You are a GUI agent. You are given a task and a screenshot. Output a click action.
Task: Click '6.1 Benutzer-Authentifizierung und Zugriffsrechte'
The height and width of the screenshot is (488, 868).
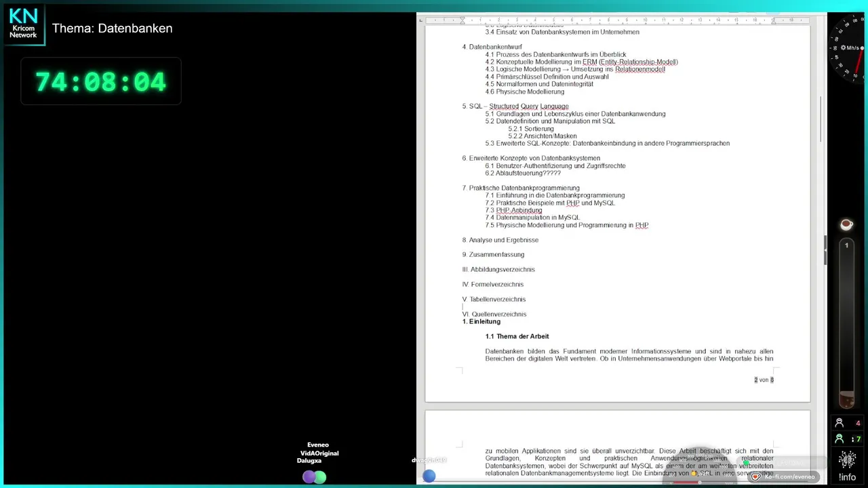555,165
